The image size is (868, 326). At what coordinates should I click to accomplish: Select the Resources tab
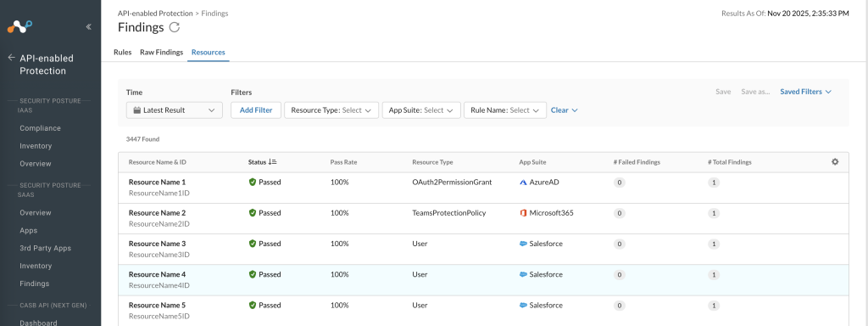(209, 52)
